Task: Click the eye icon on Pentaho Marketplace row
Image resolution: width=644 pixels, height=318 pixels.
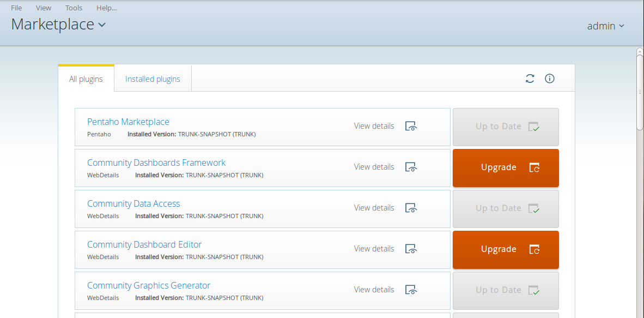Action: tap(411, 126)
